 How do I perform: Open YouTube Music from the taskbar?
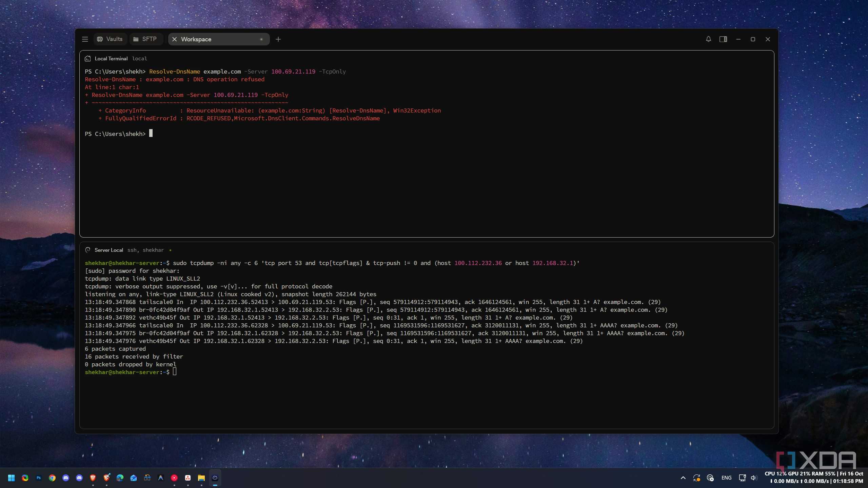coord(174,478)
